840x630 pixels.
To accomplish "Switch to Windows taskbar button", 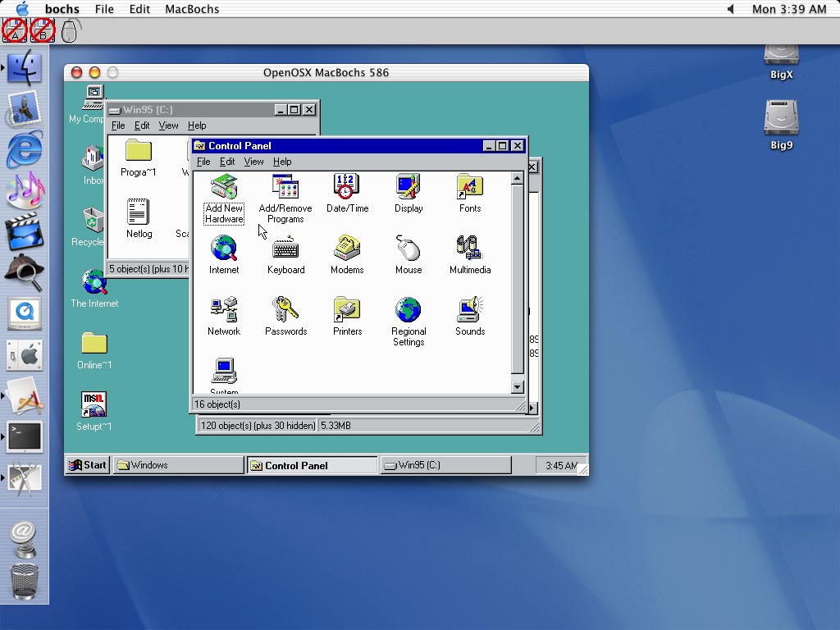I will (x=178, y=465).
